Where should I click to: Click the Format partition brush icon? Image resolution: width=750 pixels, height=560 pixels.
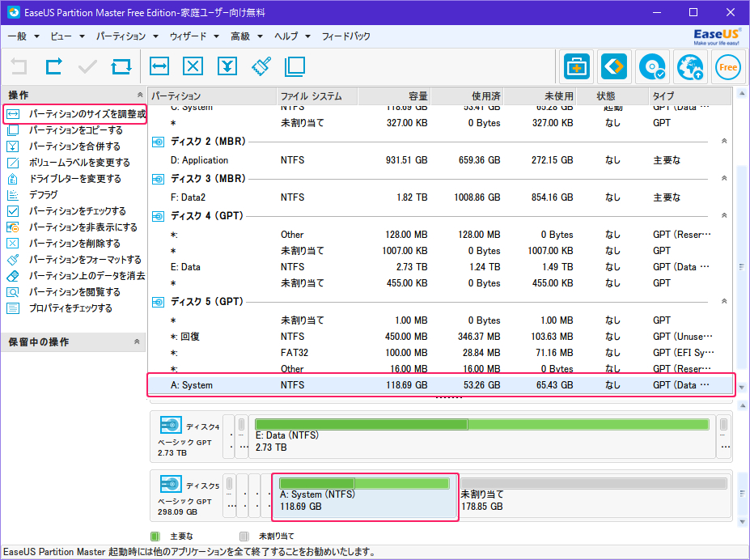[261, 66]
